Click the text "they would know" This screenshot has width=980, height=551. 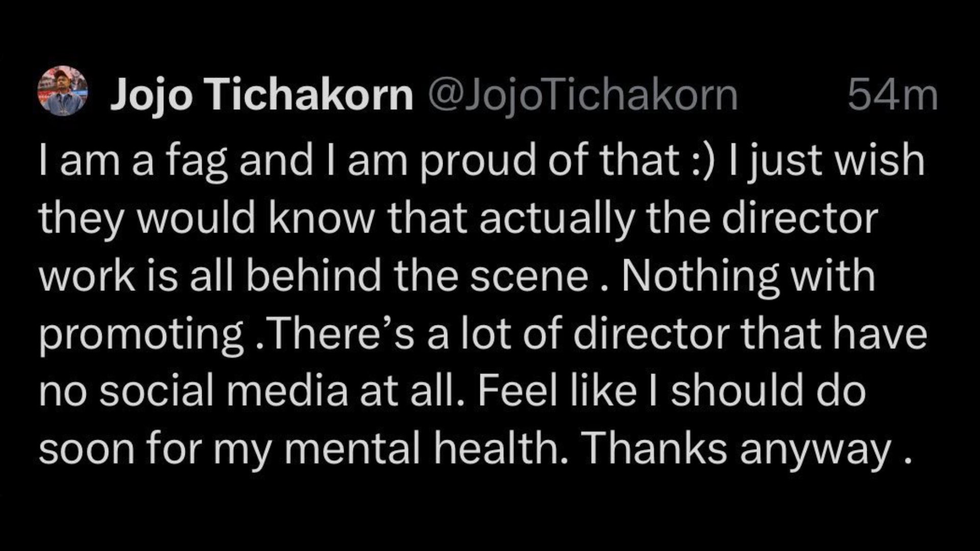[x=203, y=218]
